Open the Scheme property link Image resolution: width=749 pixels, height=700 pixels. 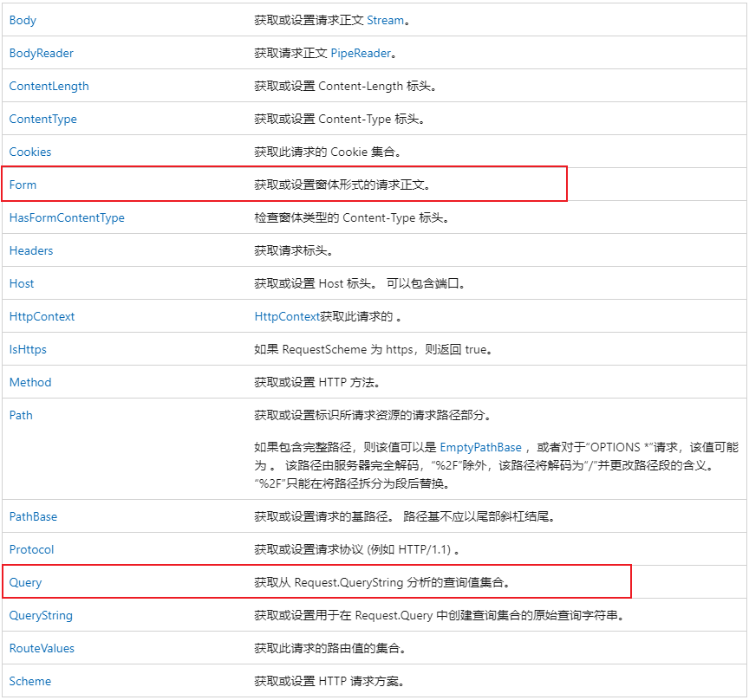29,682
